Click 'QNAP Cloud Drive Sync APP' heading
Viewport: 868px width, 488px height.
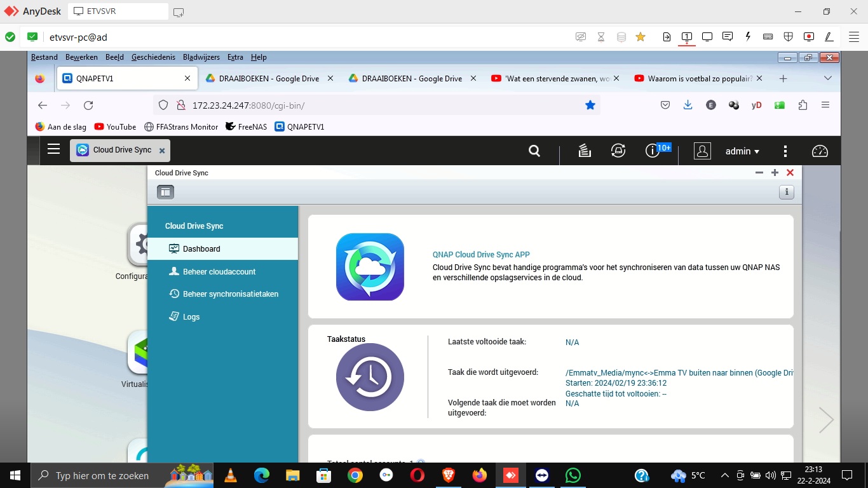point(481,255)
